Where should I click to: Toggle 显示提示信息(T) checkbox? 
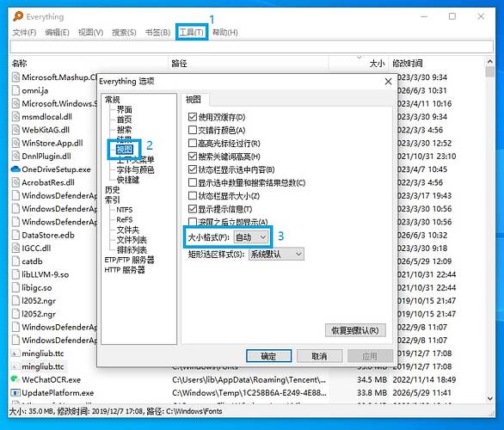(192, 209)
